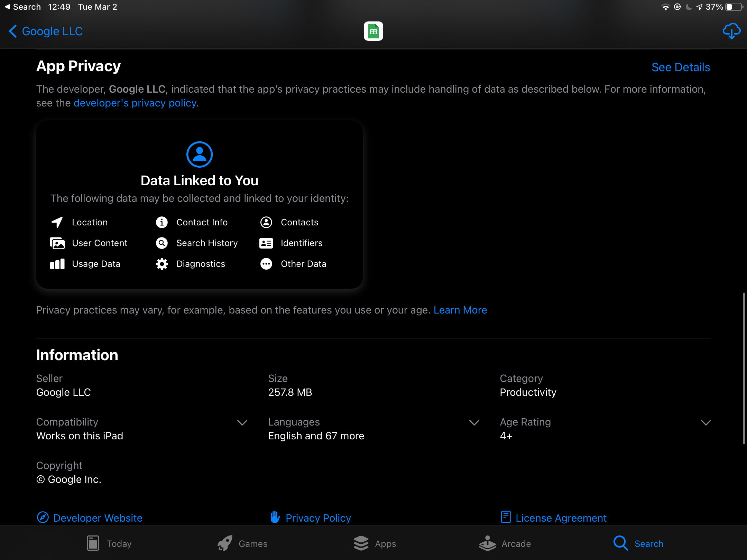
Task: Switch to the Apps tab
Action: 375,543
